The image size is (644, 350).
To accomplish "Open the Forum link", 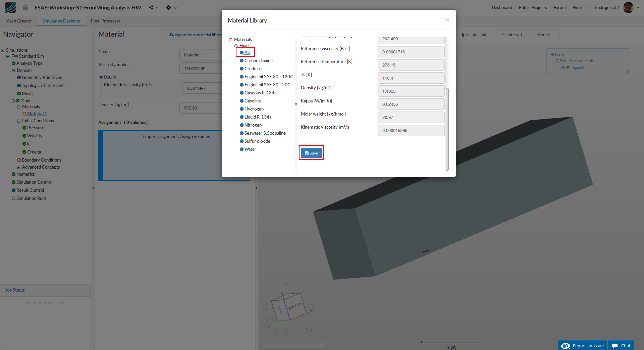I will 559,7.
